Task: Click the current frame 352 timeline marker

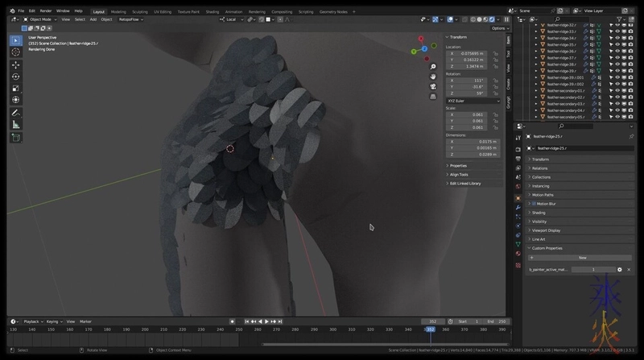Action: click(x=431, y=329)
